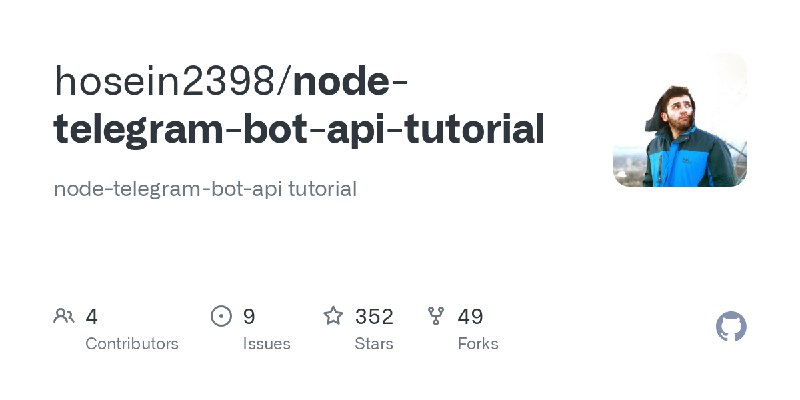800x400 pixels.
Task: Click the forks count 49
Action: [470, 317]
